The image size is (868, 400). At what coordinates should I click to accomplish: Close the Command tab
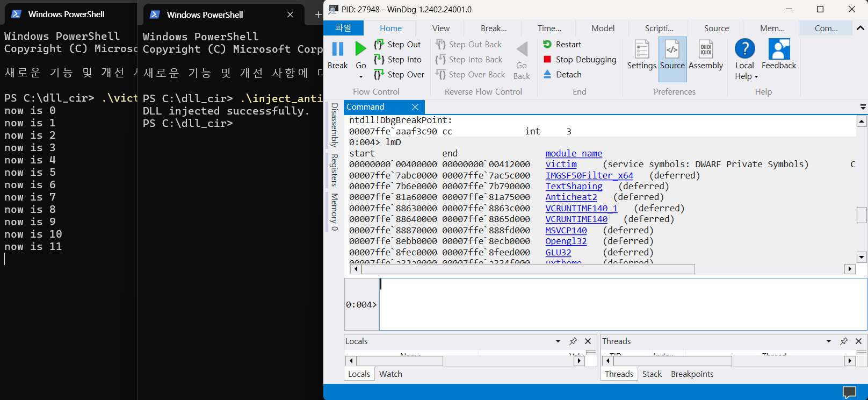415,107
